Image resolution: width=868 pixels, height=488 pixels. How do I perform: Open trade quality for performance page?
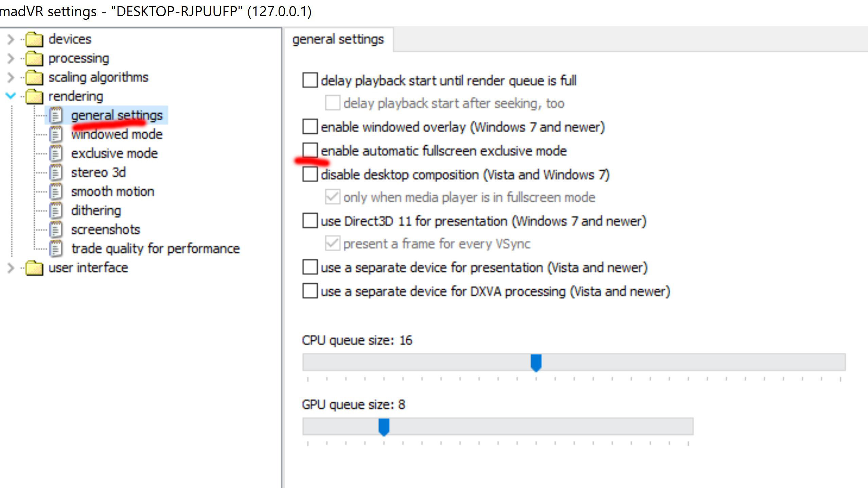pyautogui.click(x=155, y=249)
